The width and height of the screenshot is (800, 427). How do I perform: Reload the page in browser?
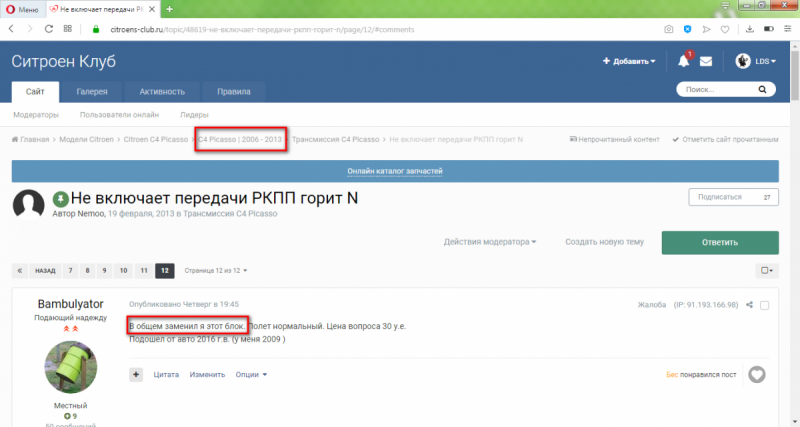coord(67,30)
